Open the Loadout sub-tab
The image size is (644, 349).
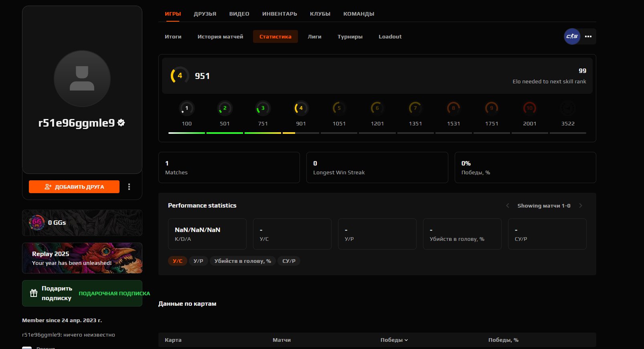click(390, 36)
